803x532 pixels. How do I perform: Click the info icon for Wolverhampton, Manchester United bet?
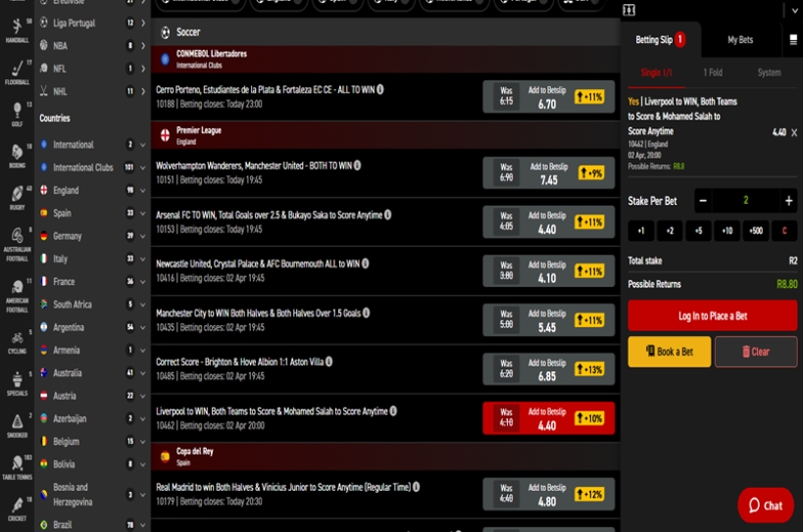358,166
